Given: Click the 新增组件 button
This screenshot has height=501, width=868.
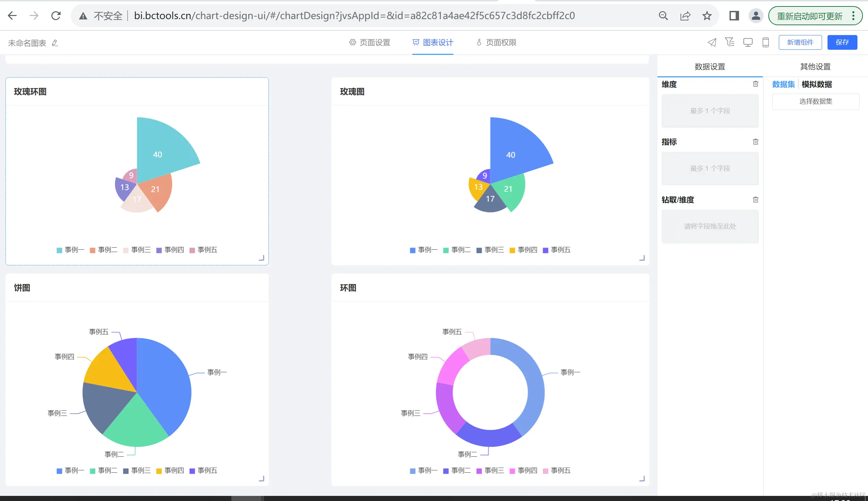Looking at the screenshot, I should click(x=800, y=42).
